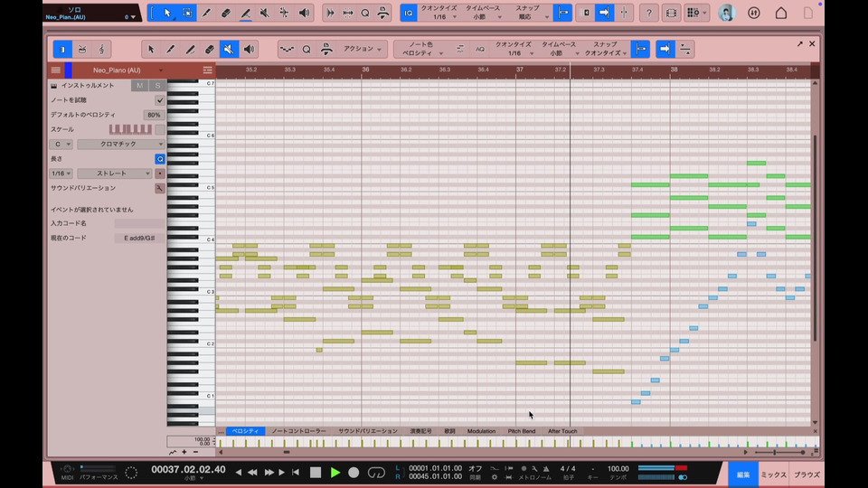This screenshot has height=488, width=868.
Task: Toggle the AQ auto quantize button
Action: point(480,49)
